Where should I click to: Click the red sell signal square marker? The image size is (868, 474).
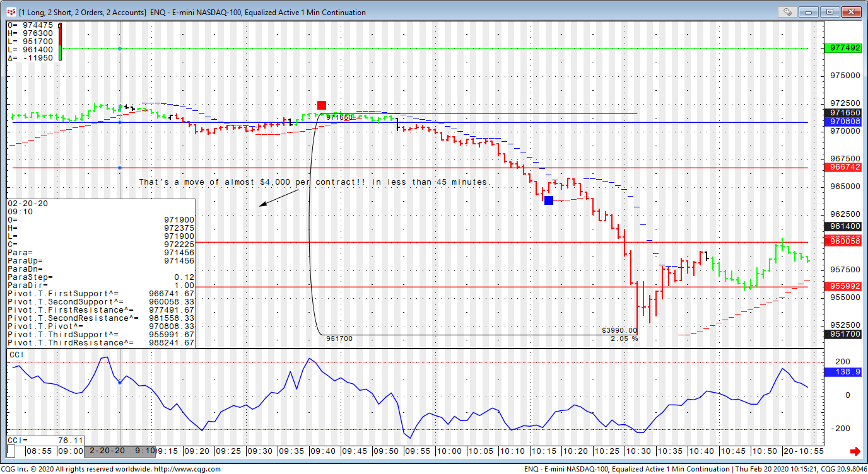pos(322,105)
